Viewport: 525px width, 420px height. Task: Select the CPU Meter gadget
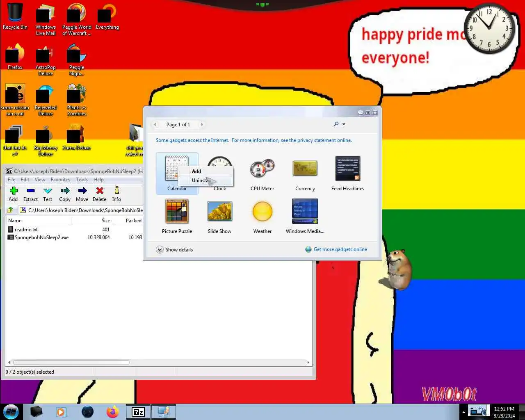(x=262, y=173)
